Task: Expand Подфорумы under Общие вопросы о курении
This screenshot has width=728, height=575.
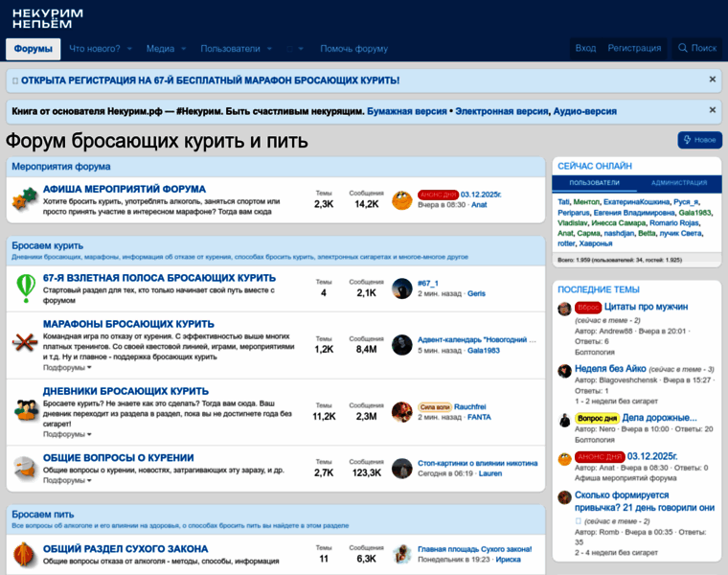Action: coord(67,480)
